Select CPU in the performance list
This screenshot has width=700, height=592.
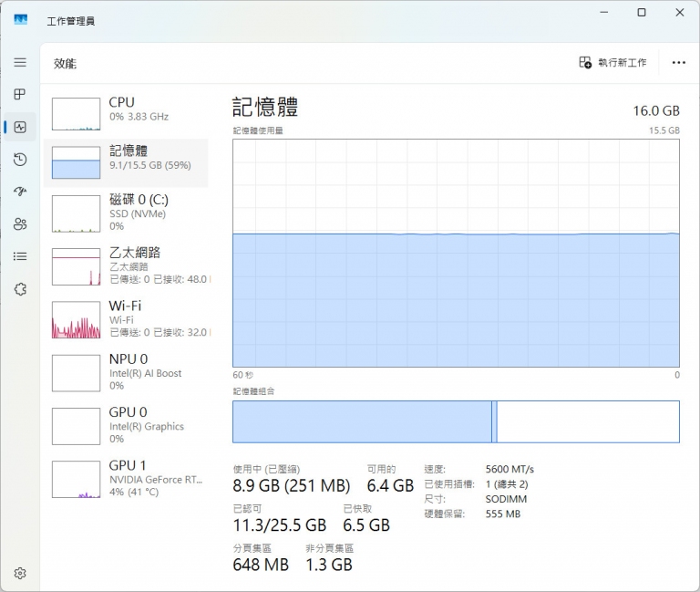point(126,109)
